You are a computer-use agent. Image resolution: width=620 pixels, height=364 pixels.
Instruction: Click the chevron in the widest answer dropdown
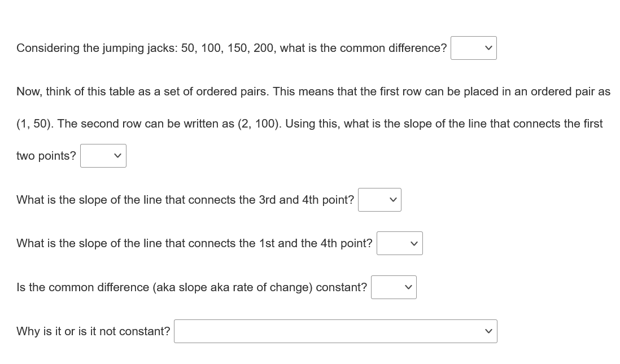coord(488,331)
